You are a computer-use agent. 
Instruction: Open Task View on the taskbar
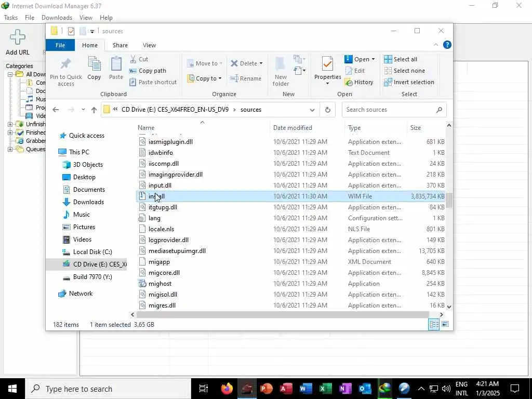point(203,389)
